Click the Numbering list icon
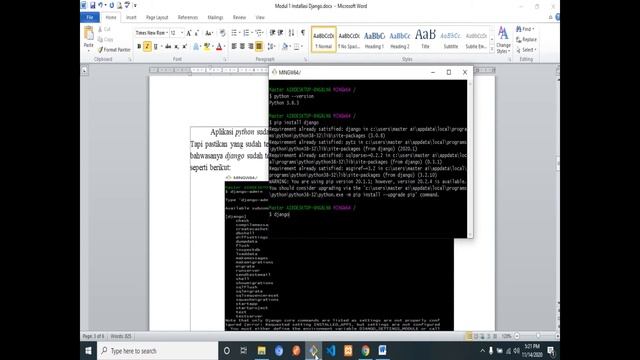Viewport: 640px width, 360px height. click(246, 33)
